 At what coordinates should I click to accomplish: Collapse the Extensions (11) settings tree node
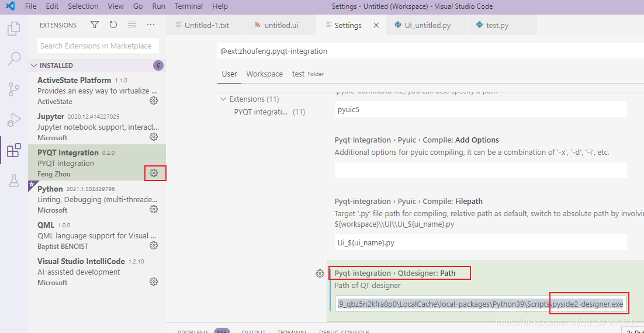point(223,99)
